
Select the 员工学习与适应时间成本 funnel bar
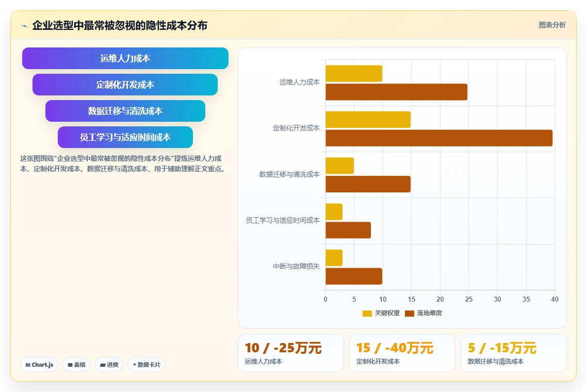125,137
